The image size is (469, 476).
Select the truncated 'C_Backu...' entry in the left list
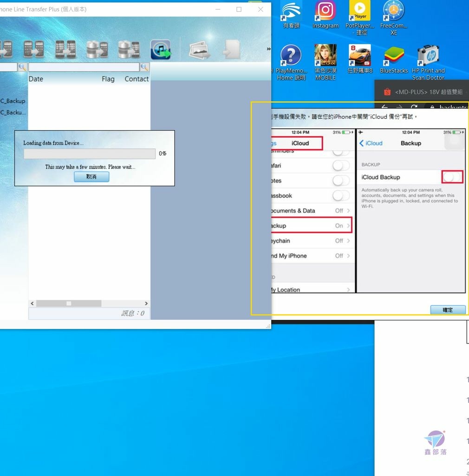(13, 112)
